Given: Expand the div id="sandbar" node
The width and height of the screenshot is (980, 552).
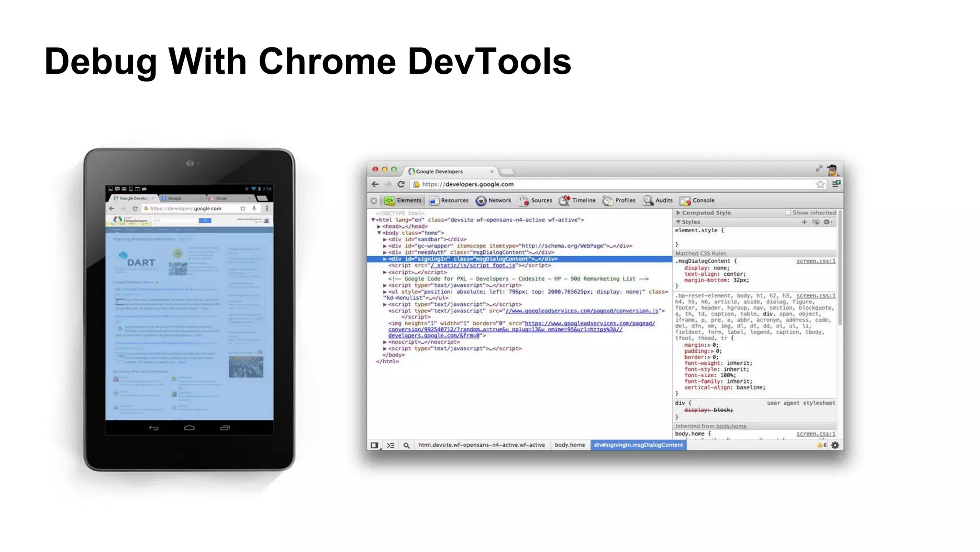Looking at the screenshot, I should [385, 239].
